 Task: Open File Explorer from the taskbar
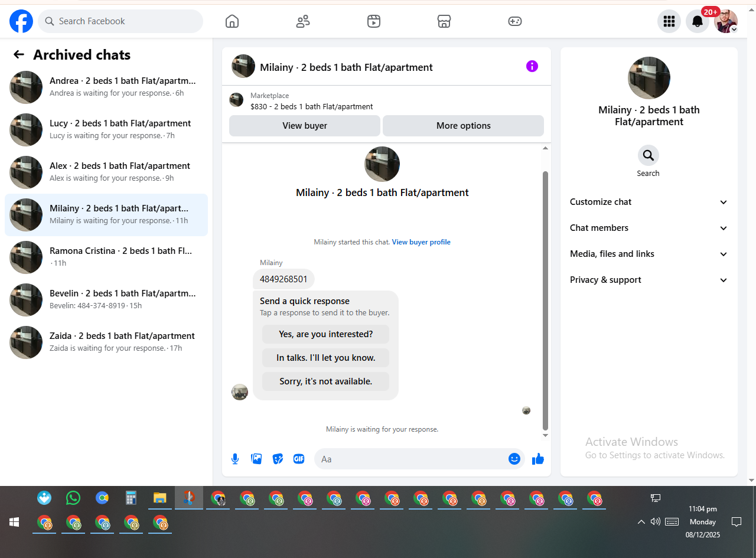click(x=159, y=498)
